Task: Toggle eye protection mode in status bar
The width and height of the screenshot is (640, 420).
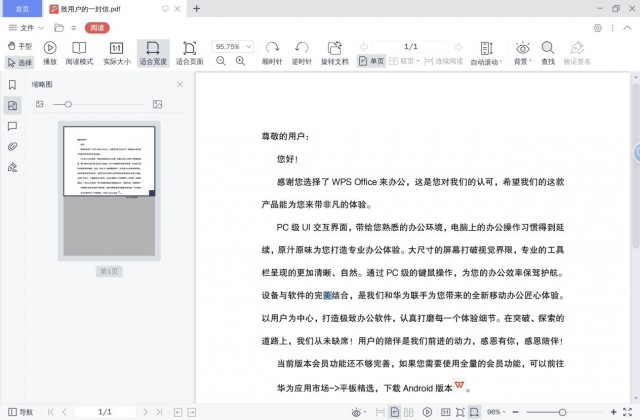Action: [356, 412]
